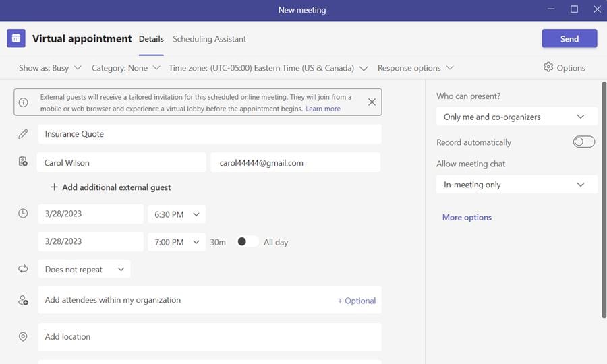Image resolution: width=607 pixels, height=364 pixels.
Task: Click the New meeting window title
Action: click(x=302, y=10)
